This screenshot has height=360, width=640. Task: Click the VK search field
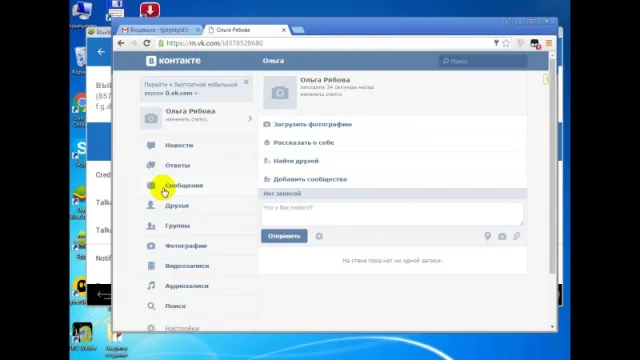point(483,61)
